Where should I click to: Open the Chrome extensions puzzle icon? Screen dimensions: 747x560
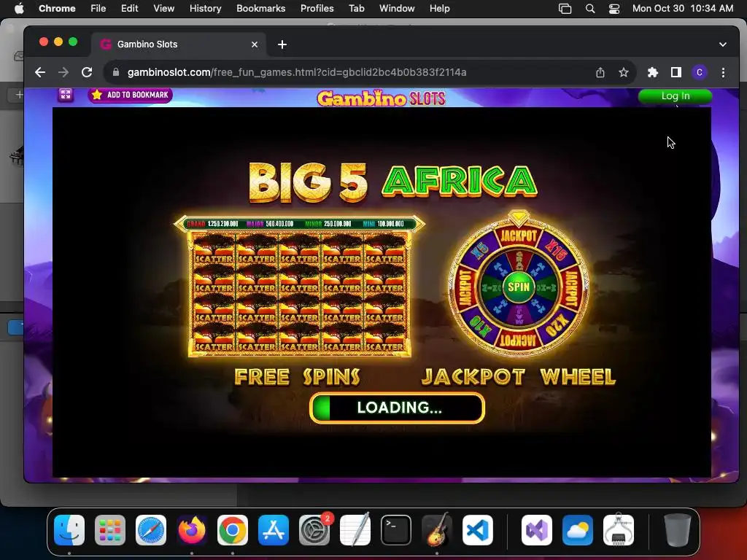point(653,72)
